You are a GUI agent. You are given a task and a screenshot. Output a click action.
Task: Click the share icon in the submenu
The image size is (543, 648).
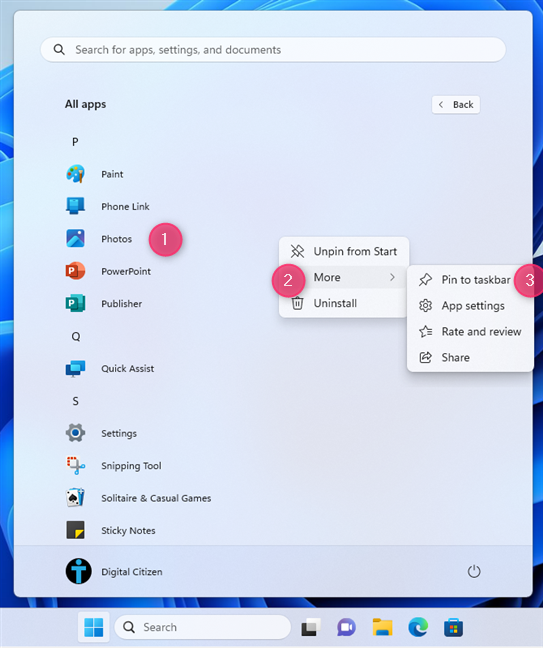pos(425,357)
